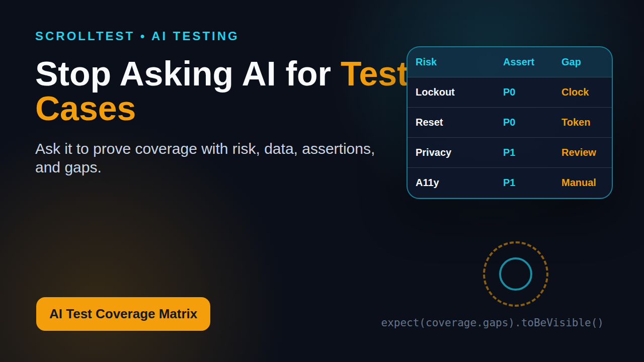
Task: Click the SCROLLTEST • AI TESTING tagline
Action: [x=137, y=36]
